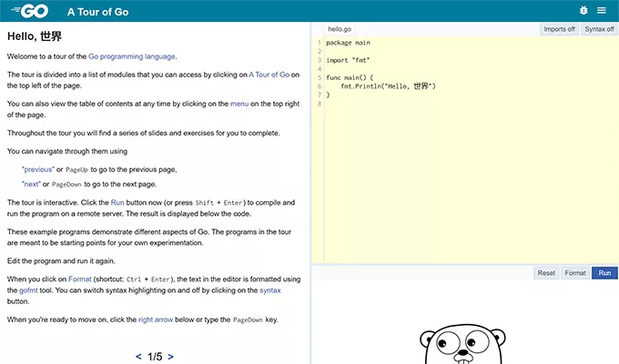Click the 1/5 slide counter
The image size is (619, 364).
[155, 357]
